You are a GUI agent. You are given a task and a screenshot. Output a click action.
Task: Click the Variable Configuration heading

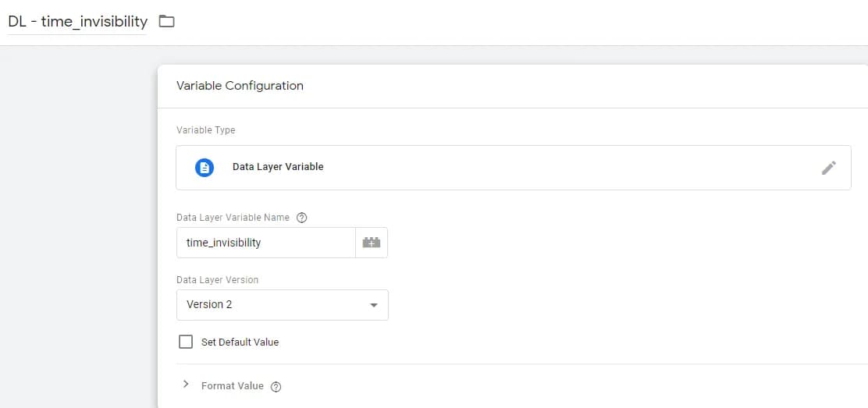(240, 86)
